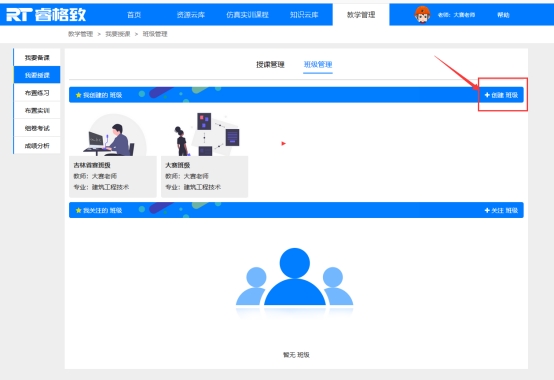Open 知识云库 in the navigation bar
Screen dimensions: 554x380
304,15
